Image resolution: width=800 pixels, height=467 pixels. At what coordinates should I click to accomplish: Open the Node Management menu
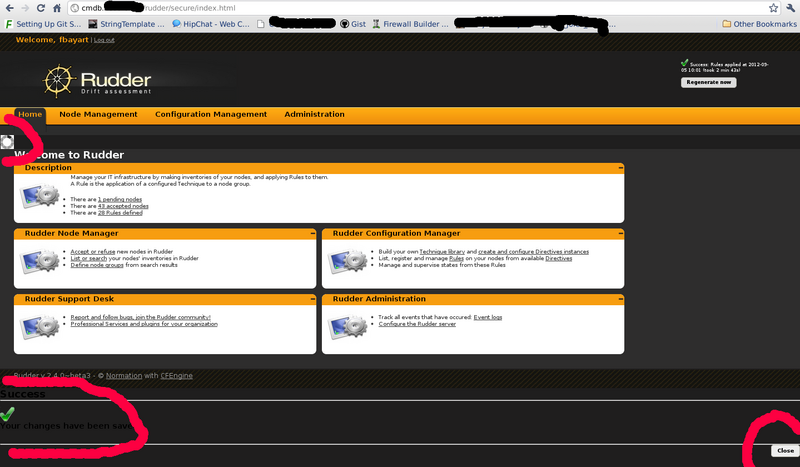[x=98, y=114]
